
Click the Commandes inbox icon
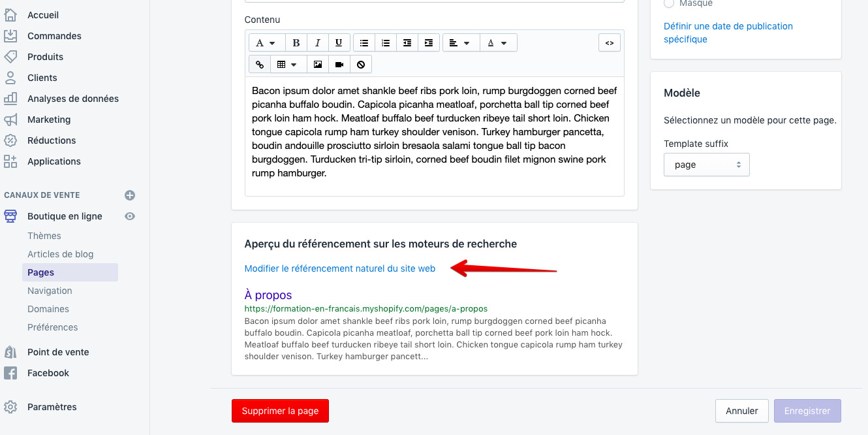point(10,36)
